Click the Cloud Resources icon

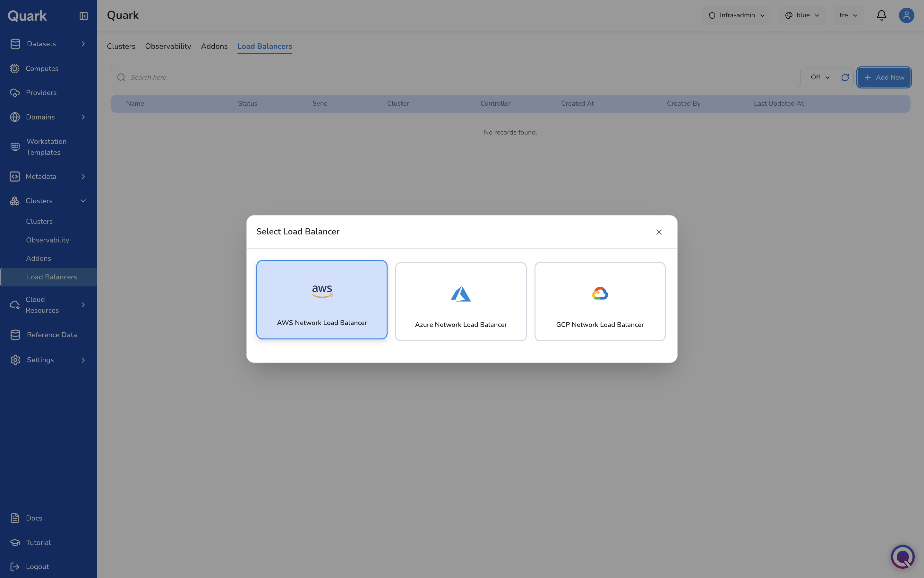(14, 305)
